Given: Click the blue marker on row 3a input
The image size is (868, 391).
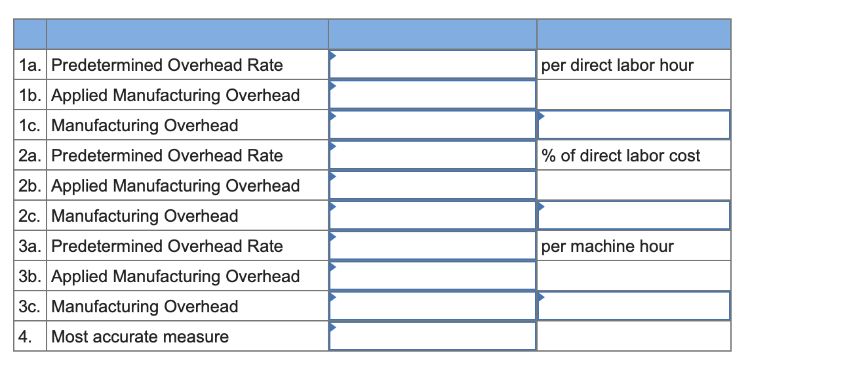Looking at the screenshot, I should tap(333, 235).
